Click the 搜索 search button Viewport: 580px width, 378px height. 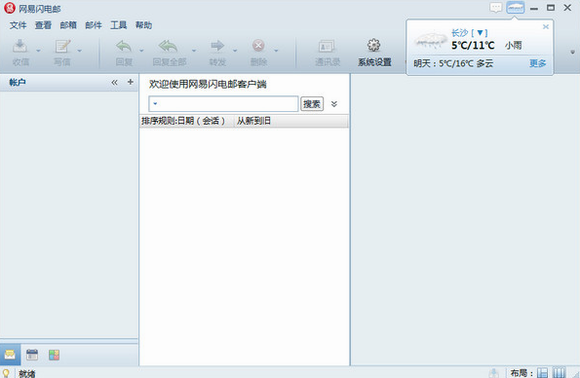pos(312,104)
